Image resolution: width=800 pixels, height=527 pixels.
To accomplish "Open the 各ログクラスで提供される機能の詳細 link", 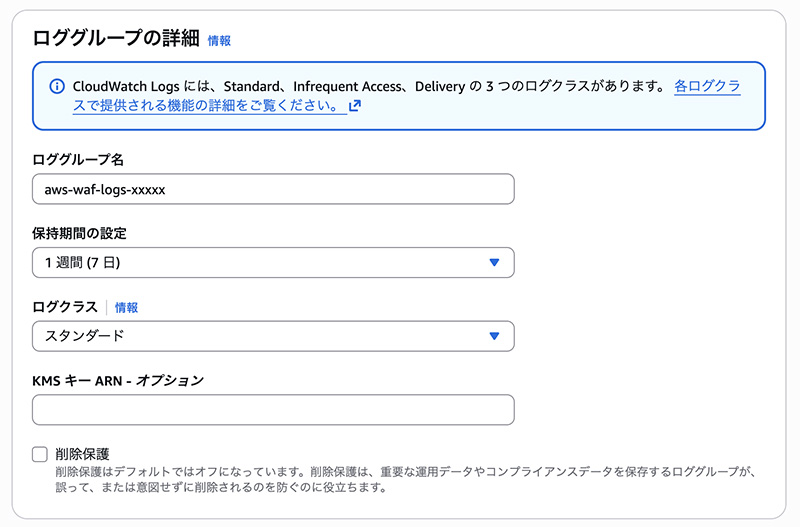I will [x=706, y=87].
